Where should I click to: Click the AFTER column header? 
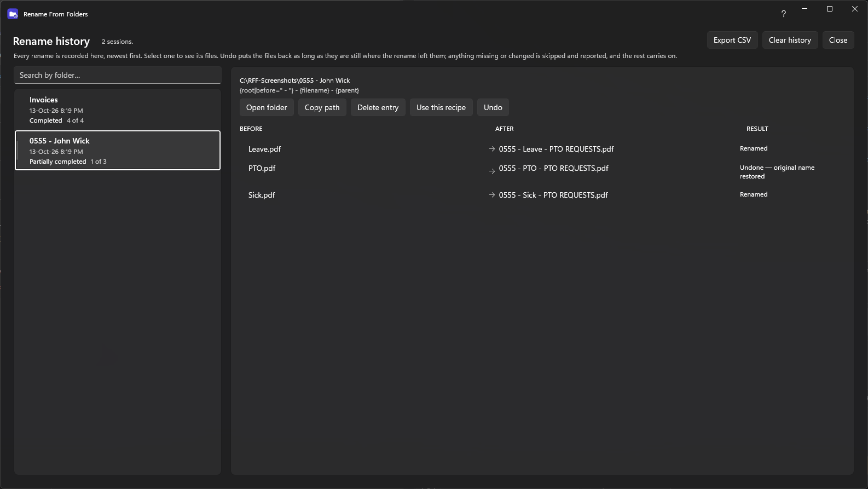point(505,129)
